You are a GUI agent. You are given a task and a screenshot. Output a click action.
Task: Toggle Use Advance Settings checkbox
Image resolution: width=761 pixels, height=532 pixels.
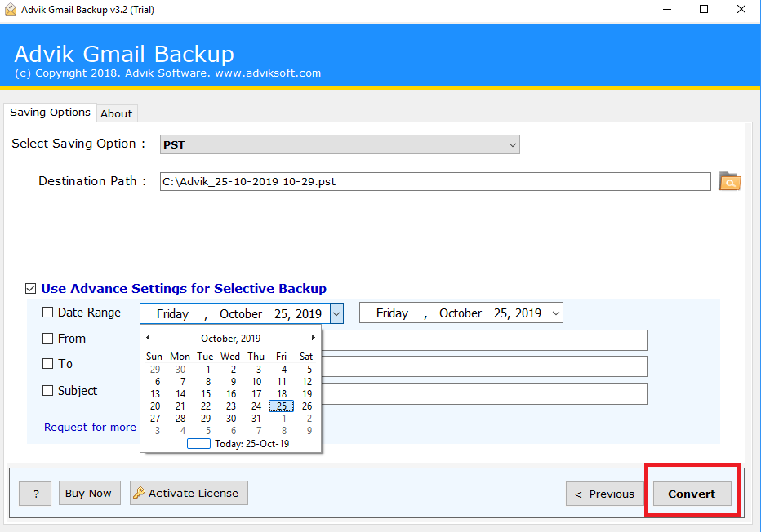click(30, 289)
